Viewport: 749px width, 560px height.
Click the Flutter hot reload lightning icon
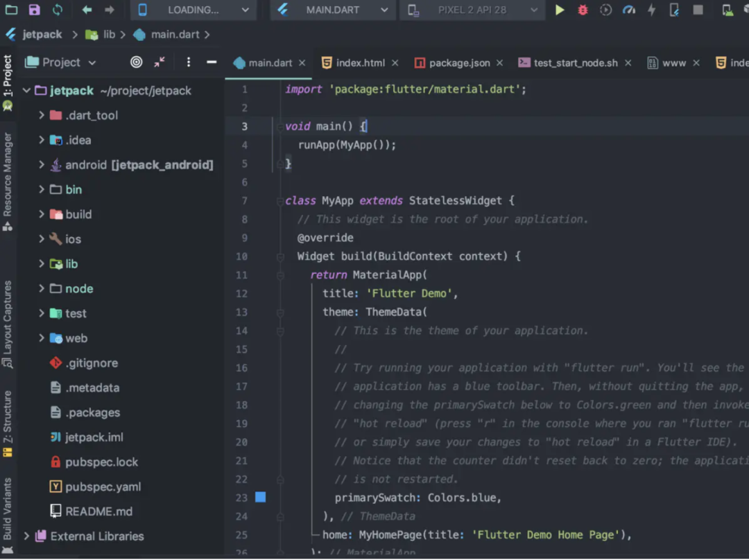(651, 10)
